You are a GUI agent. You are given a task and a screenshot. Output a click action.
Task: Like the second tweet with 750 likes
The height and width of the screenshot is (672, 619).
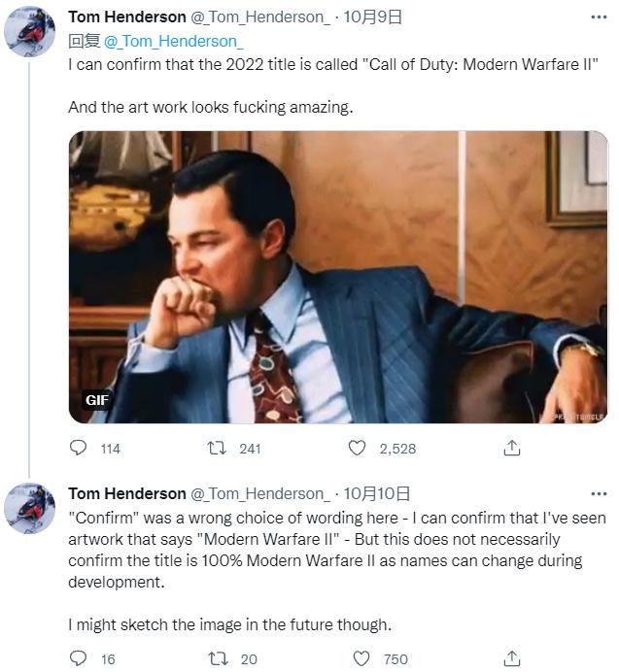point(361,658)
